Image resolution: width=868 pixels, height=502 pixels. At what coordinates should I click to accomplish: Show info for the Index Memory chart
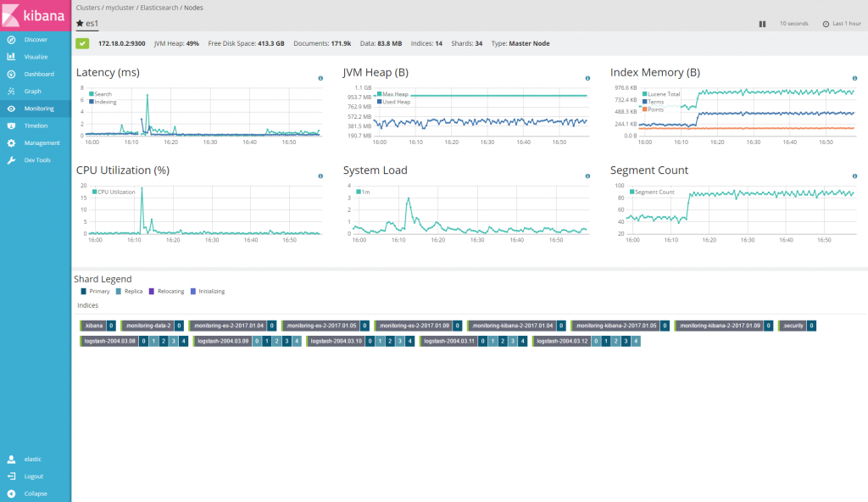(x=854, y=79)
